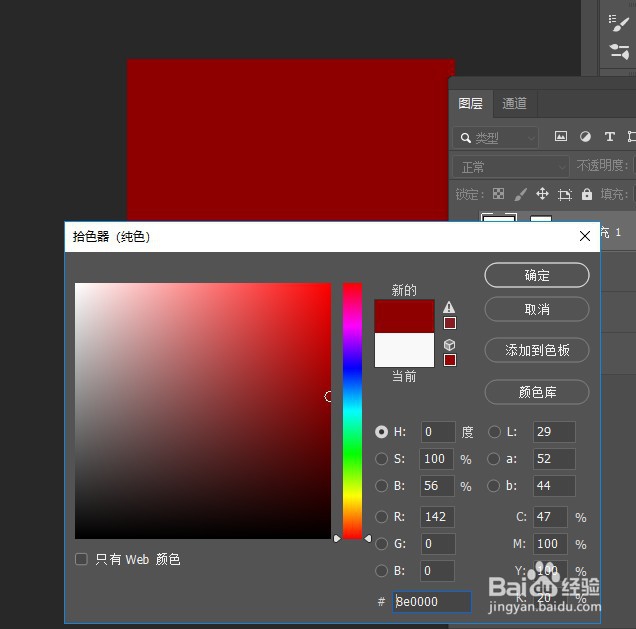Click the Lab a value 52 field

pyautogui.click(x=554, y=459)
